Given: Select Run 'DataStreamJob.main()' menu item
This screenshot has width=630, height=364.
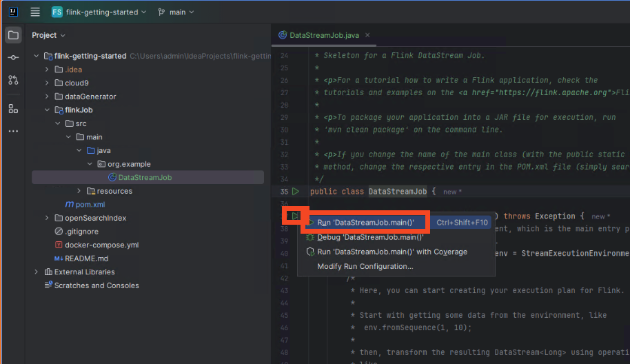Looking at the screenshot, I should pyautogui.click(x=398, y=222).
